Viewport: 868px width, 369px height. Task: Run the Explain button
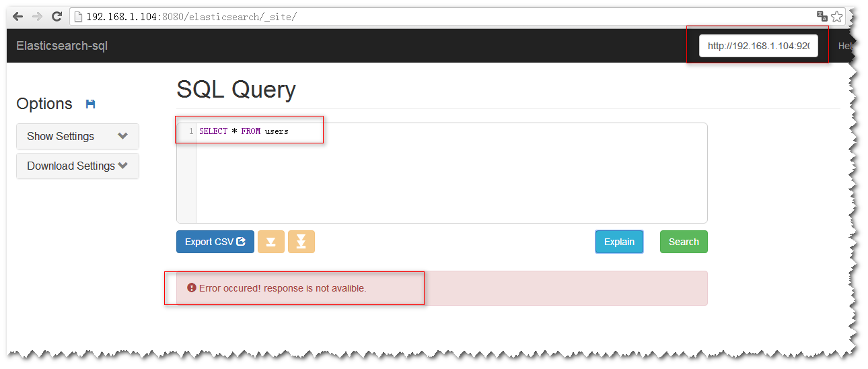click(x=619, y=242)
